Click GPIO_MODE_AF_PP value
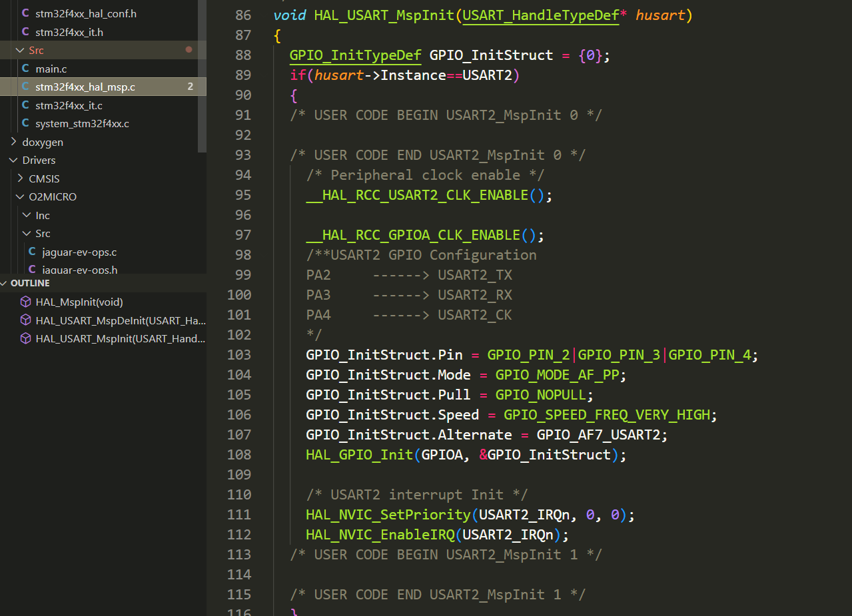Image resolution: width=852 pixels, height=616 pixels. [557, 375]
